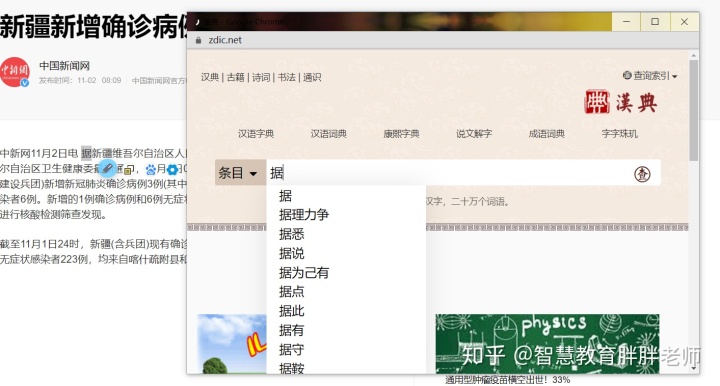The image size is (720, 386).
Task: Click the 中国新闻网 avatar logo
Action: [15, 72]
